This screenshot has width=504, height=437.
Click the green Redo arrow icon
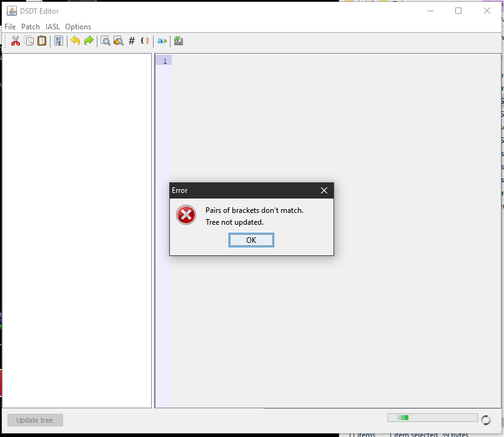[x=89, y=41]
